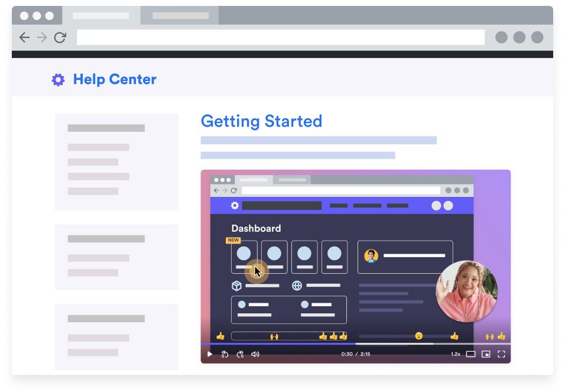Click the user avatar in dashboard panel

coord(371,255)
